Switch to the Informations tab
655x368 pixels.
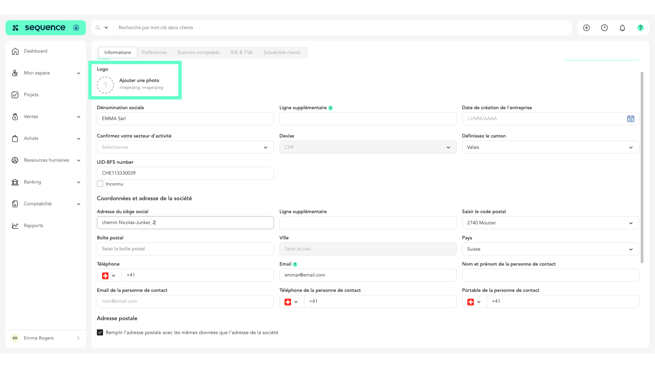click(x=117, y=52)
